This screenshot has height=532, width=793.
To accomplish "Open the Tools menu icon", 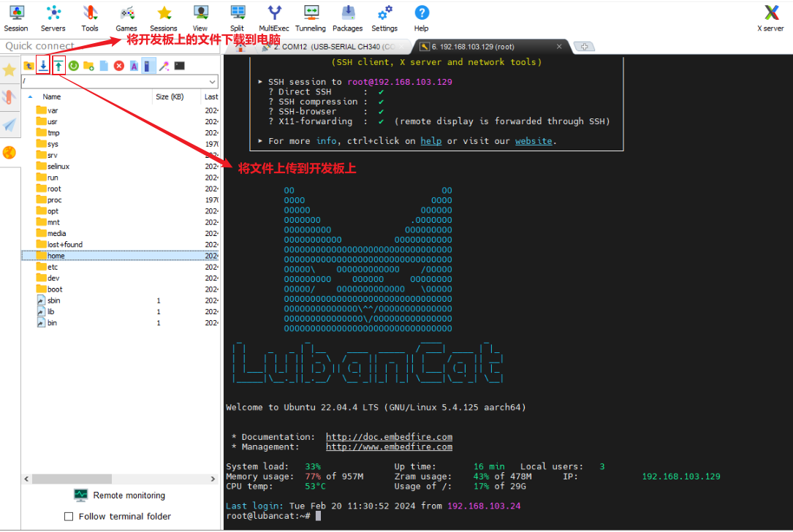I will click(x=90, y=18).
